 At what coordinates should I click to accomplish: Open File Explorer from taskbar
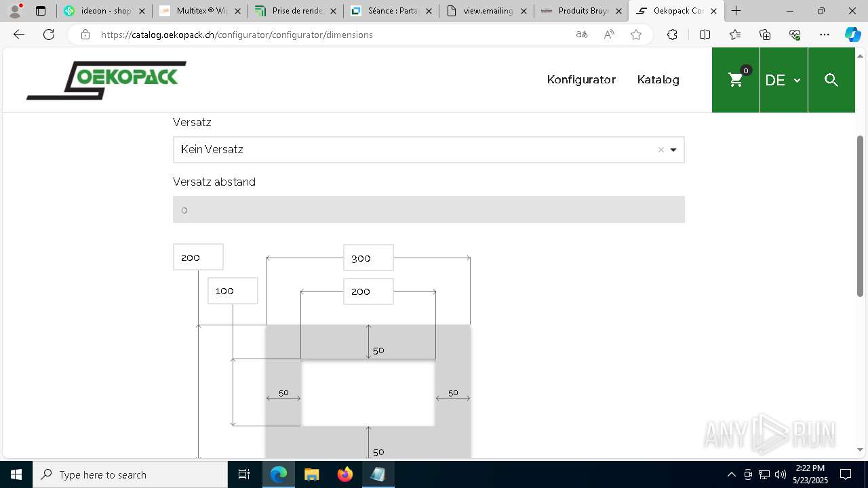pos(311,474)
